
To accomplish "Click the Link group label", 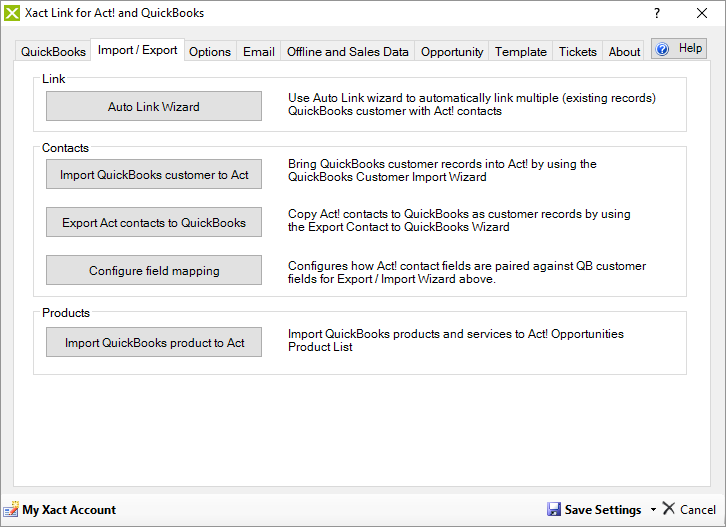I will (53, 79).
